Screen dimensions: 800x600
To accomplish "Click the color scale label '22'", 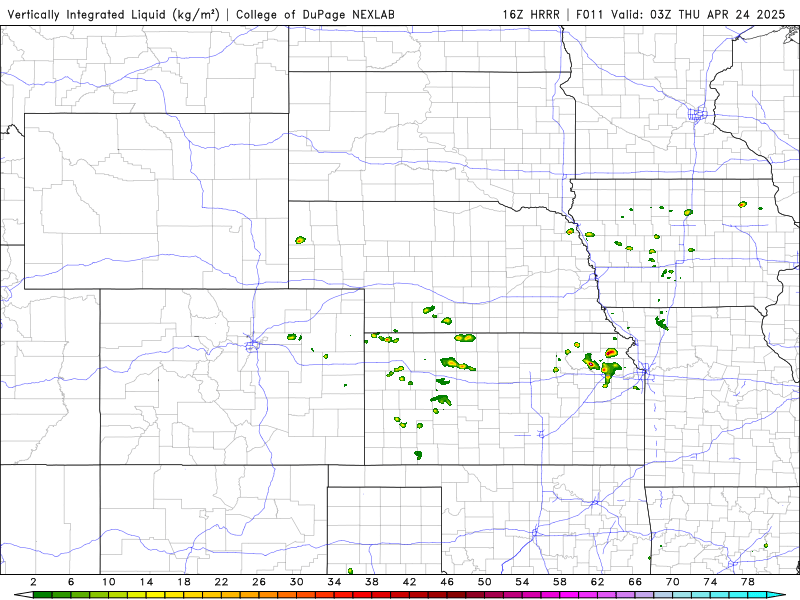I will [x=221, y=582].
